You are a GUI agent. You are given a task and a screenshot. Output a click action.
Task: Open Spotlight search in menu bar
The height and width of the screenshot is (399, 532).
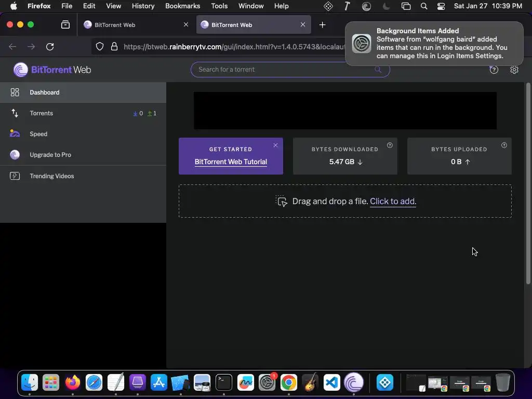[424, 6]
